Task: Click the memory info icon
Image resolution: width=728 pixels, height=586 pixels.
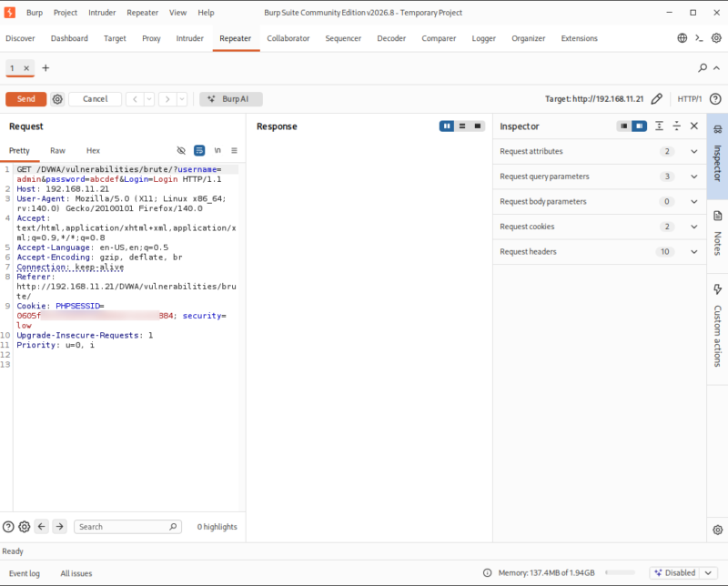Action: point(487,573)
